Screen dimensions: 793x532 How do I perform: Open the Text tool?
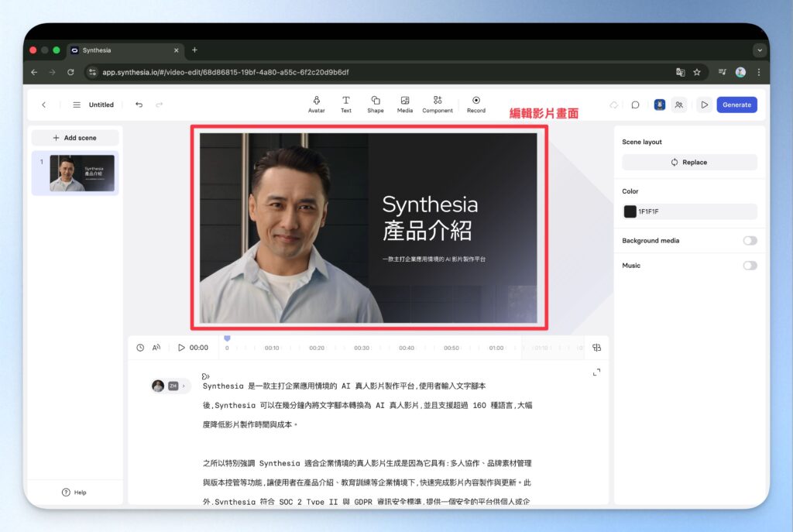pos(345,104)
